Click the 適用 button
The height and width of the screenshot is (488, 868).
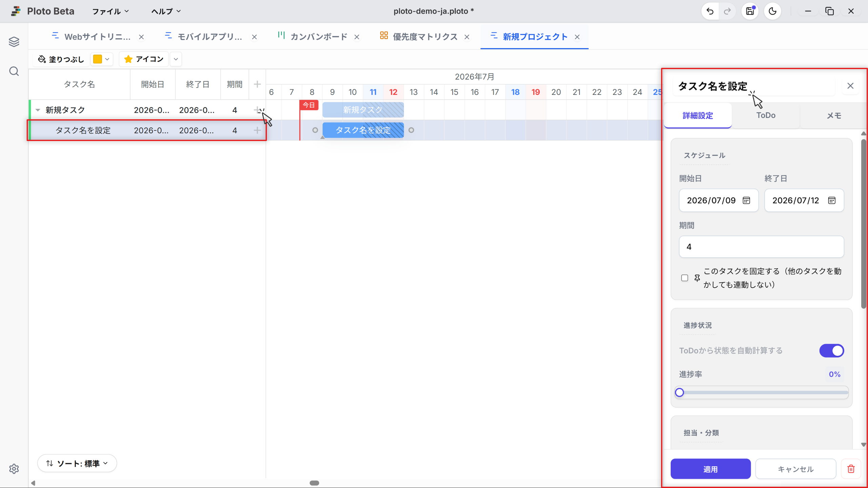tap(711, 469)
